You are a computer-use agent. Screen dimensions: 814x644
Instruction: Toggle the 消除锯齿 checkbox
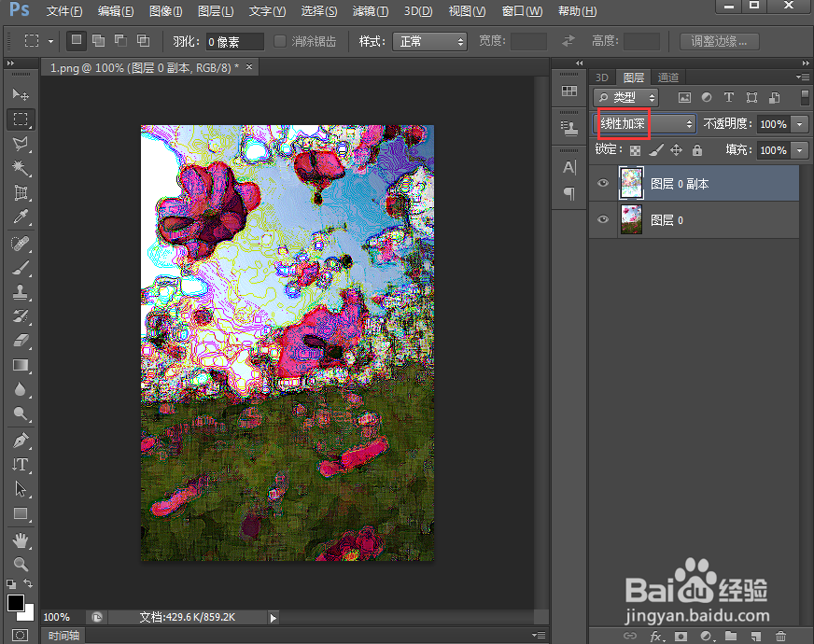pyautogui.click(x=279, y=41)
